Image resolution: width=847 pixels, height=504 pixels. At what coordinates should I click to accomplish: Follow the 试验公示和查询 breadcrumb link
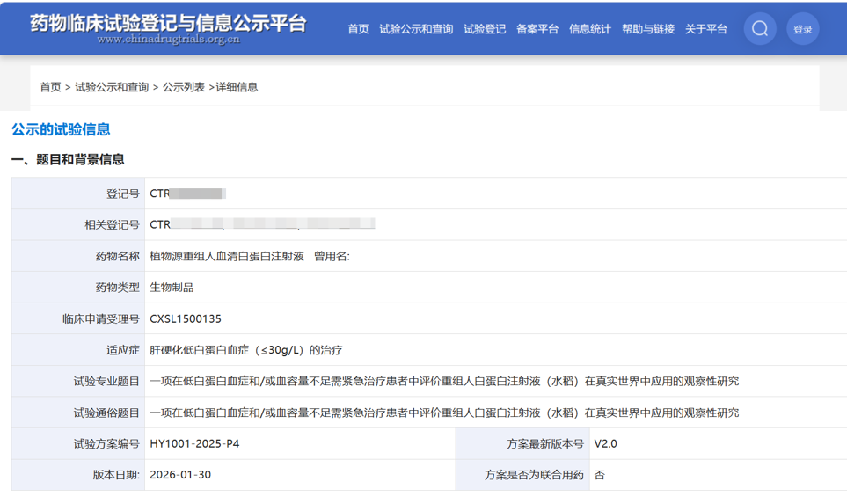[x=112, y=87]
